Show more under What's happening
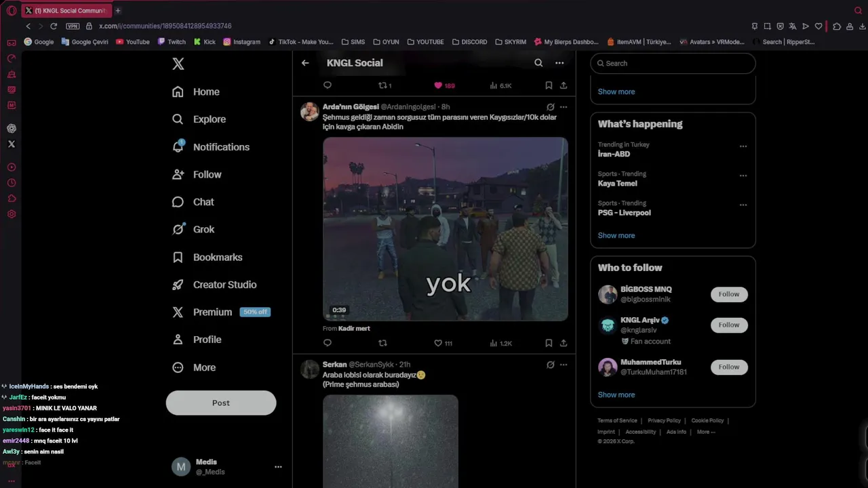Screen dimensions: 868x488 pyautogui.click(x=616, y=236)
